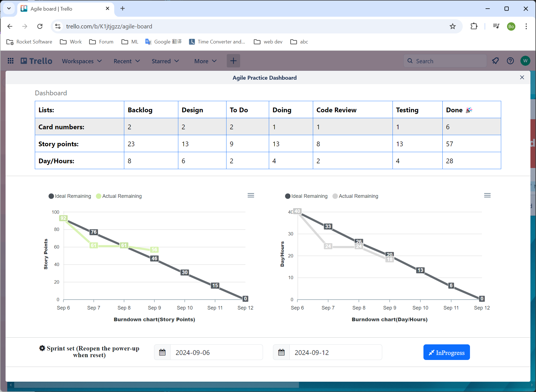This screenshot has height=392, width=536.
Task: Open the Trello apps grid switcher
Action: point(10,61)
